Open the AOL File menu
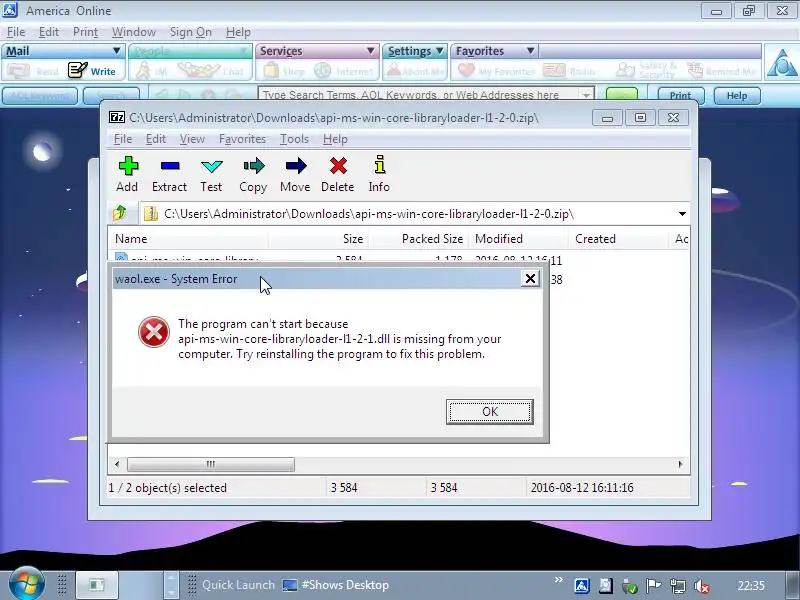Viewport: 800px width, 600px height. [16, 32]
